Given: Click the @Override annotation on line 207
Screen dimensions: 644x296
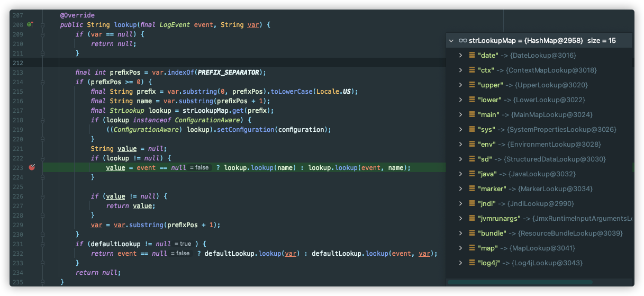Looking at the screenshot, I should tap(78, 15).
